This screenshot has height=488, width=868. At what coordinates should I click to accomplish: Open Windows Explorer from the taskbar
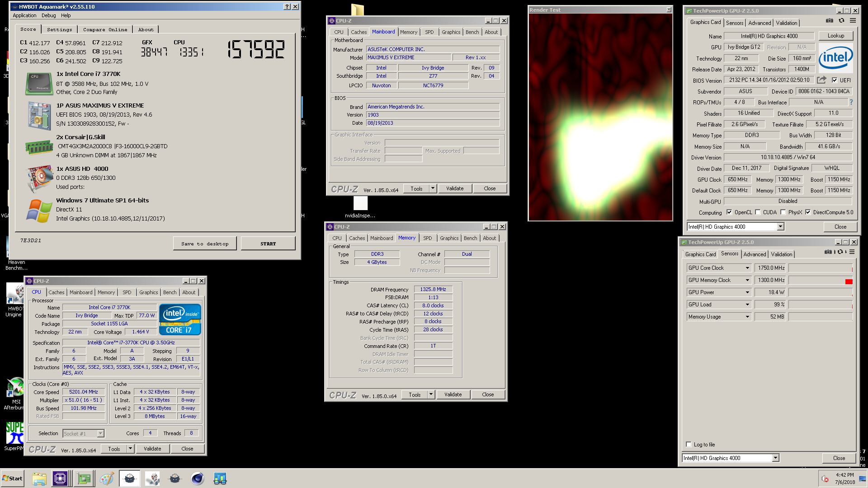click(39, 479)
